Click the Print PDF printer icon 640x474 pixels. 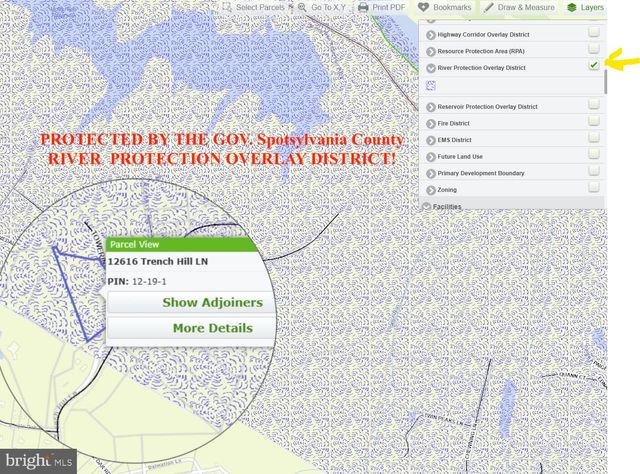[x=363, y=7]
